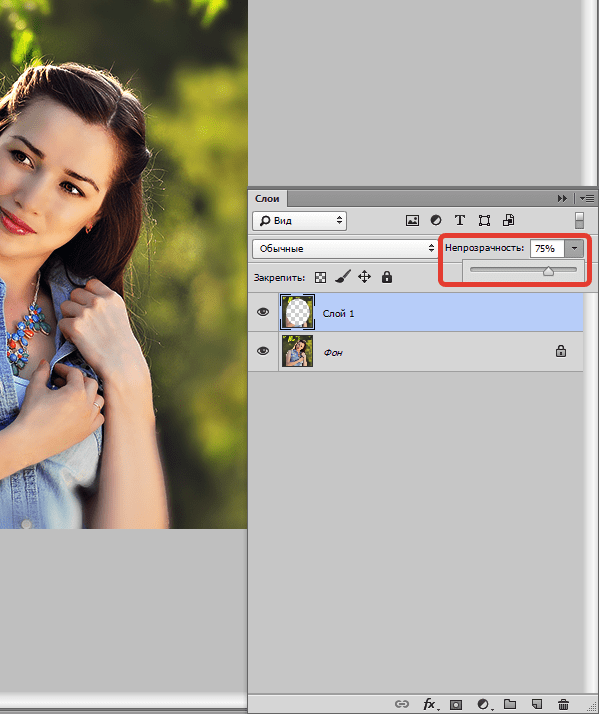599x714 pixels.
Task: Click the opacity dropdown arrow next to 75%
Action: tap(574, 248)
